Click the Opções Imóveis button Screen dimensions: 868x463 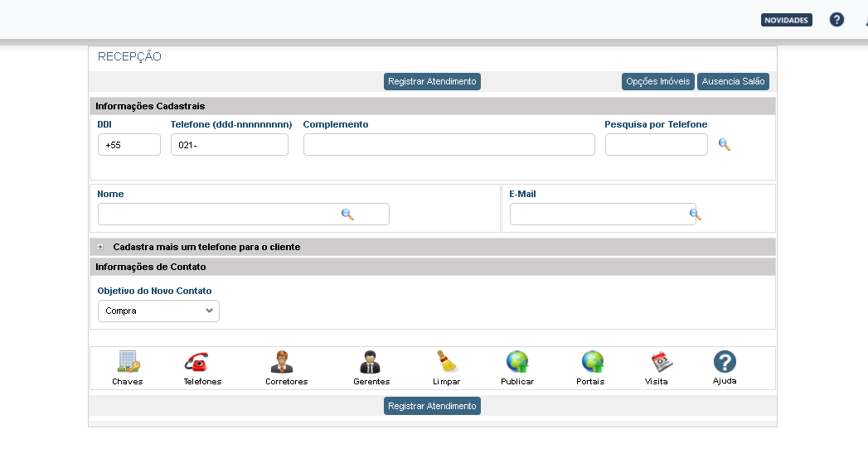658,82
